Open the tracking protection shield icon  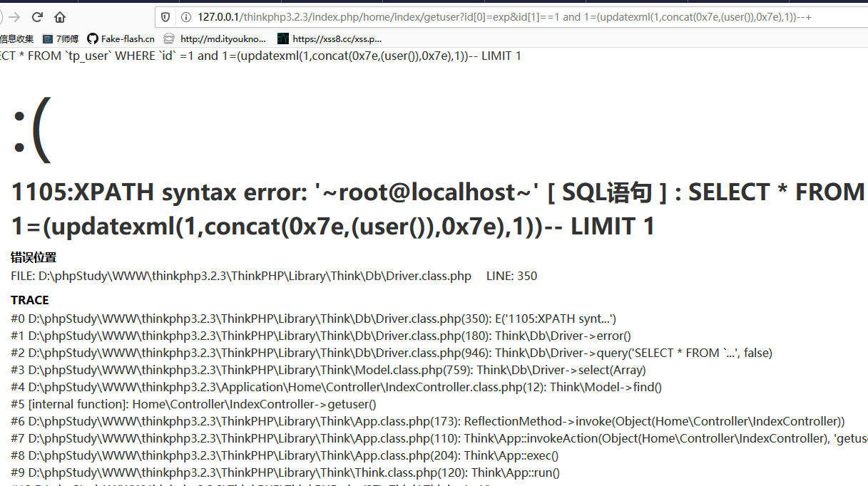(165, 17)
